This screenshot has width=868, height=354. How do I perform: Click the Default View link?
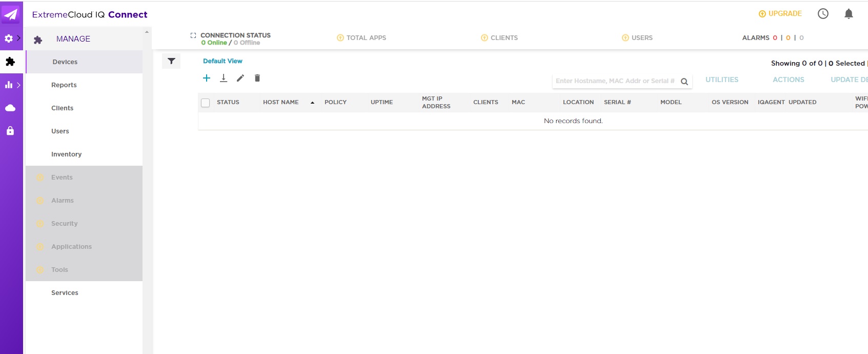223,61
